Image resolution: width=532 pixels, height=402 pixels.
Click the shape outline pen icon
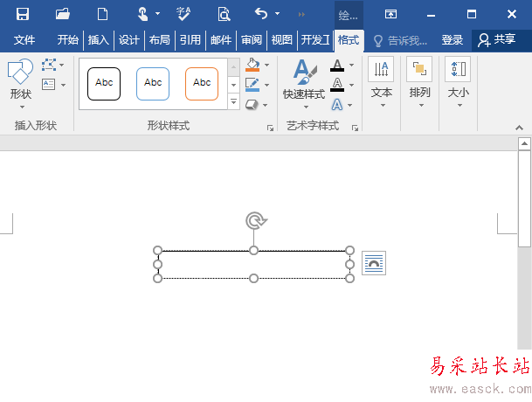(252, 85)
